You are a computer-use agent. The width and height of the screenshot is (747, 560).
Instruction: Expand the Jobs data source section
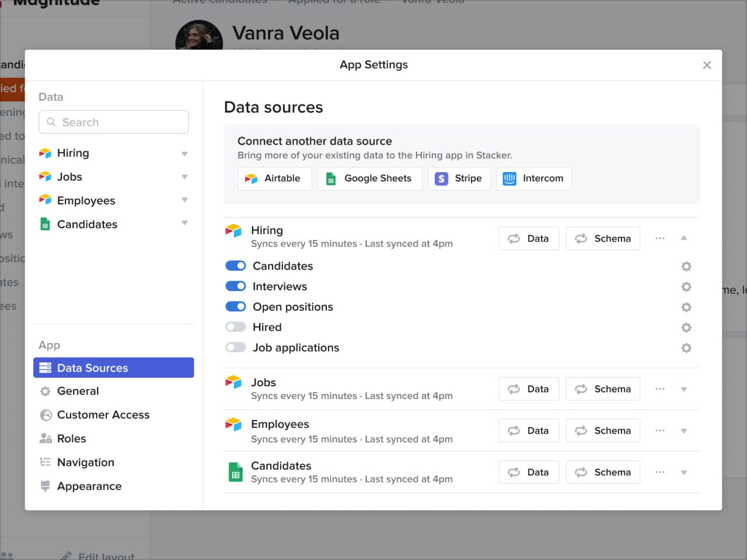point(684,389)
